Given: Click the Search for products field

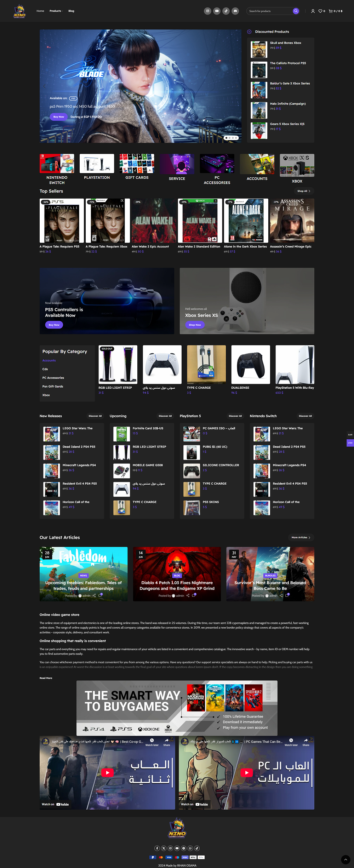Looking at the screenshot, I should [x=269, y=11].
